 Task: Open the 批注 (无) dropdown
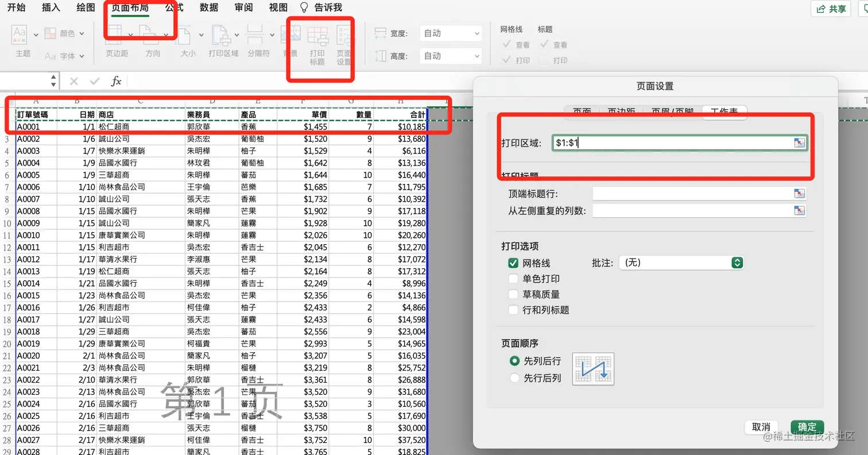click(681, 263)
